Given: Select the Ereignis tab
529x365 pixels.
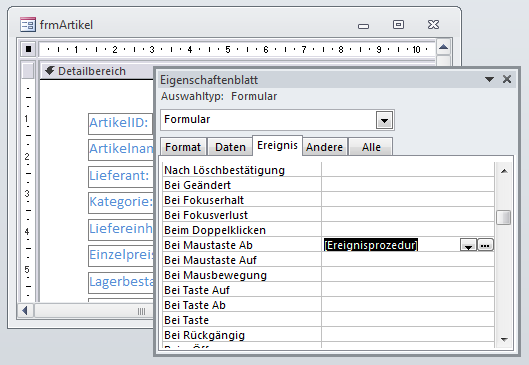Looking at the screenshot, I should pyautogui.click(x=277, y=145).
